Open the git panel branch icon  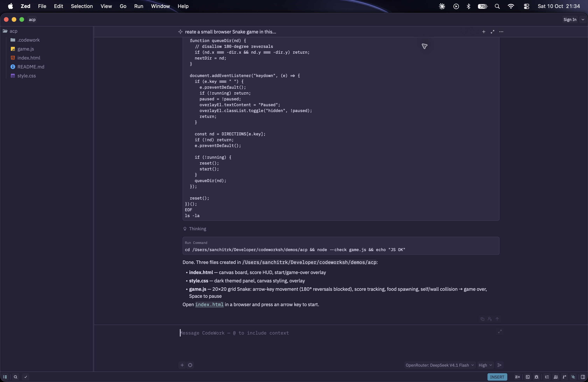(x=564, y=377)
